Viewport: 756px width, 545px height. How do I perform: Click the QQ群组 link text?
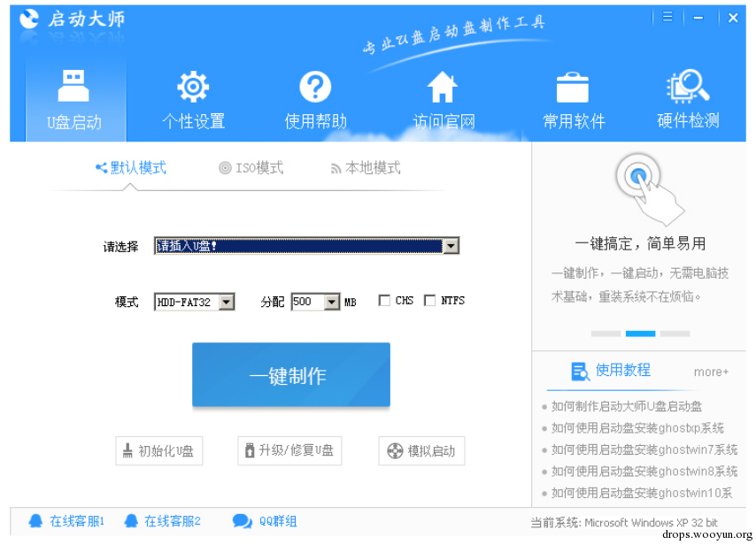[x=278, y=521]
